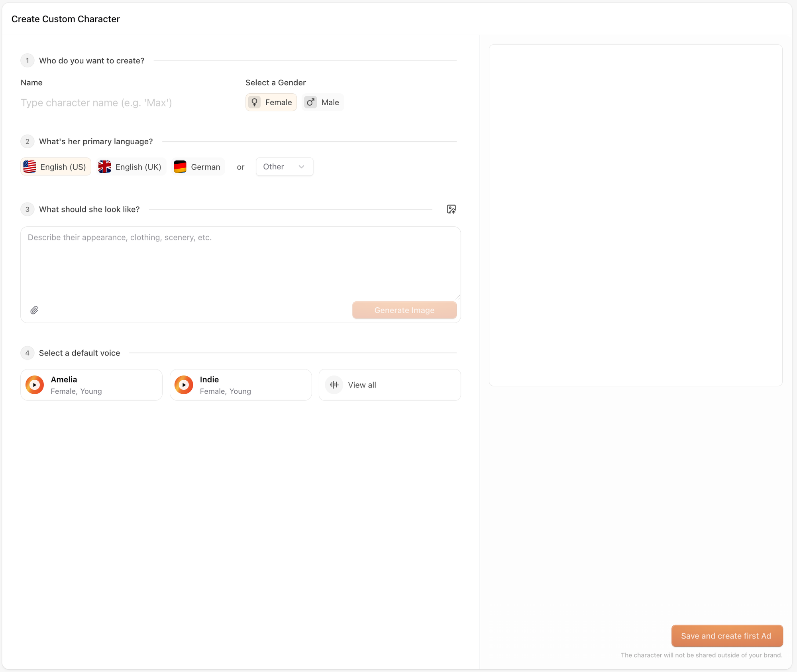797x672 pixels.
Task: Click the UK flag icon
Action: point(105,167)
